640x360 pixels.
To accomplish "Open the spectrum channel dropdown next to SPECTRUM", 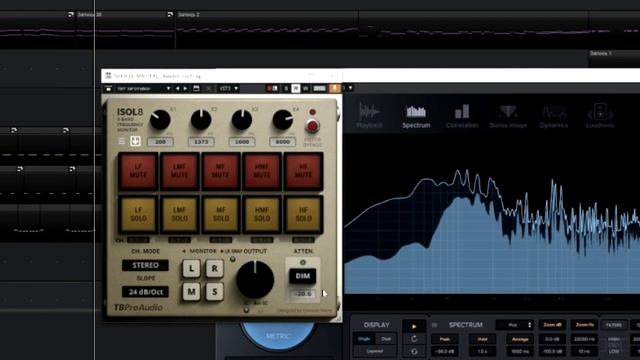I will click(x=515, y=325).
